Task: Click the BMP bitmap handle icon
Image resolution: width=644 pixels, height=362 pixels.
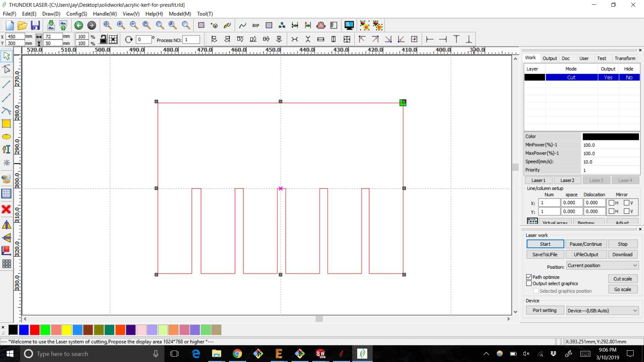Action: pyautogui.click(x=256, y=25)
